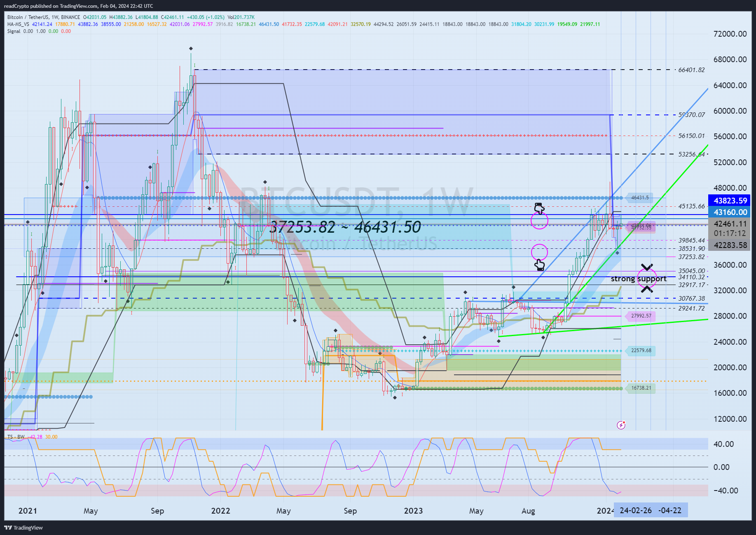
Task: Click the 2022 label on time axis
Action: tap(220, 511)
